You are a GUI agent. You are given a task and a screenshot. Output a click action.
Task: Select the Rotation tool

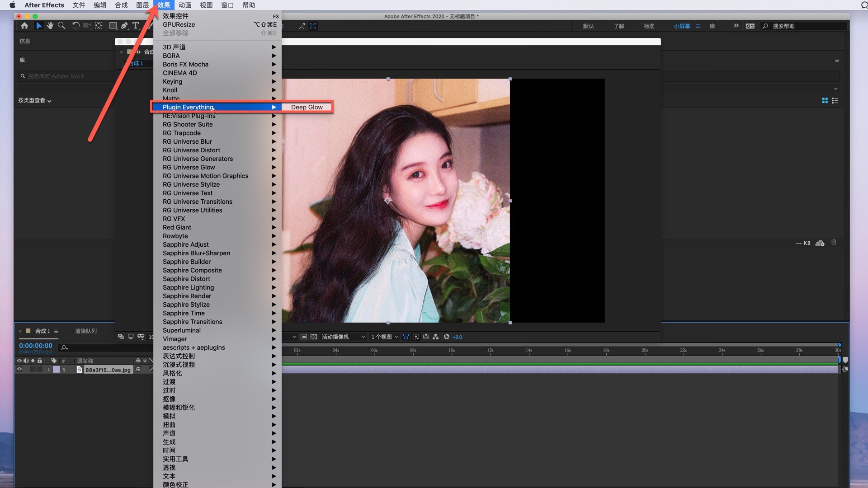75,26
